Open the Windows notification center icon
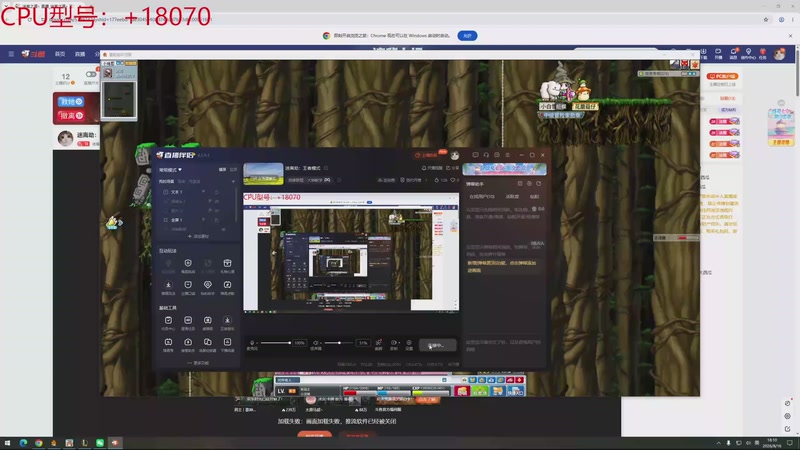This screenshot has height=450, width=800. coord(790,443)
